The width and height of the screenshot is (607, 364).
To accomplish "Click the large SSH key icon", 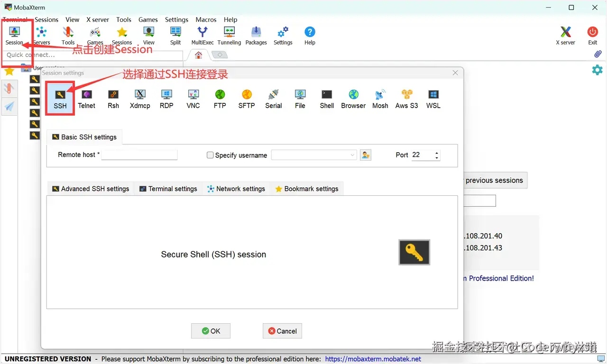I will (414, 252).
